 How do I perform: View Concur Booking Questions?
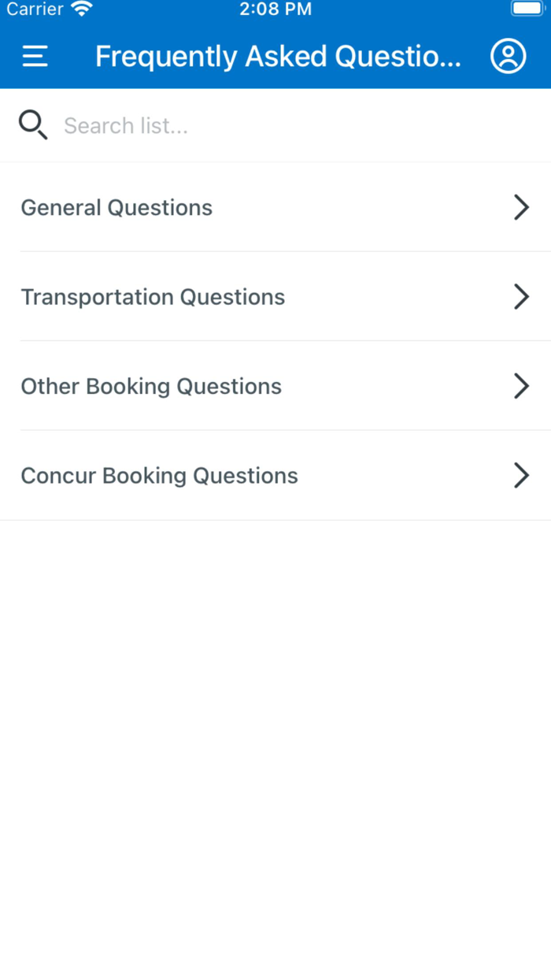click(x=159, y=475)
